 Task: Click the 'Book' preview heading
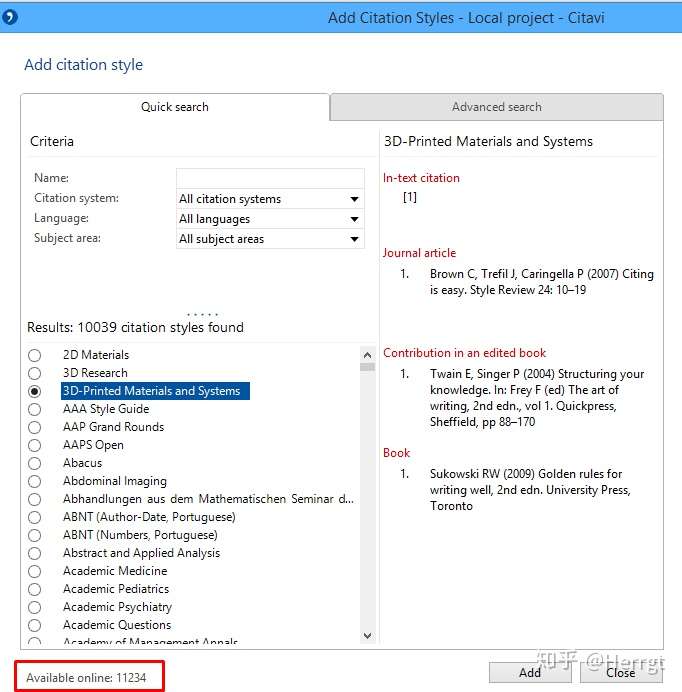396,453
